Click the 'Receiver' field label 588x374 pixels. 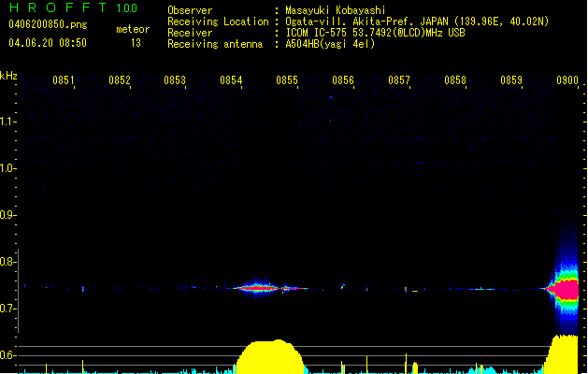pyautogui.click(x=190, y=33)
